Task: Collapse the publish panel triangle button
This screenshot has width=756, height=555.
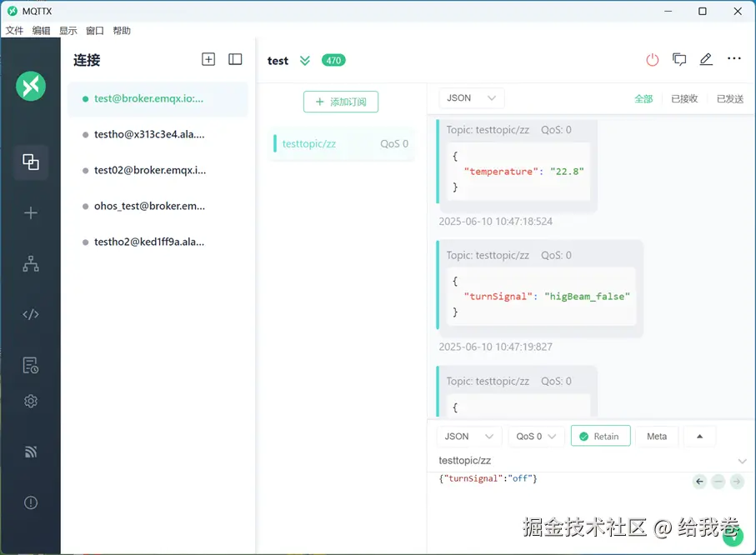Action: (699, 436)
